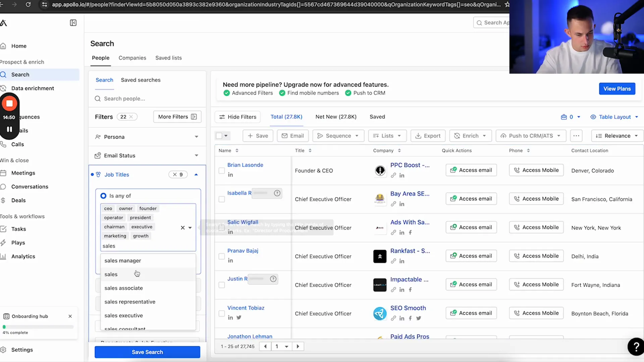Go to the previous results page

click(265, 347)
